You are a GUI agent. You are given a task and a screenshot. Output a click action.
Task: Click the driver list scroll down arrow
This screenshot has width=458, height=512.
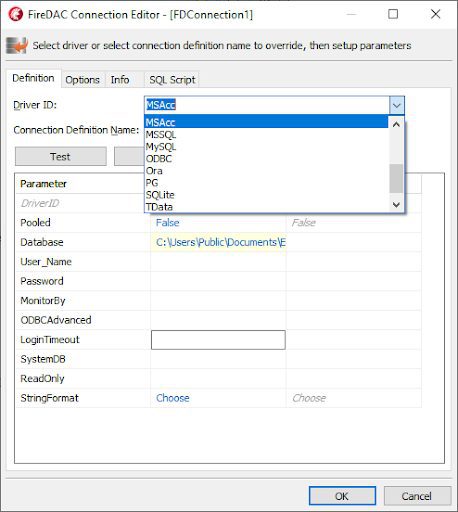click(396, 204)
